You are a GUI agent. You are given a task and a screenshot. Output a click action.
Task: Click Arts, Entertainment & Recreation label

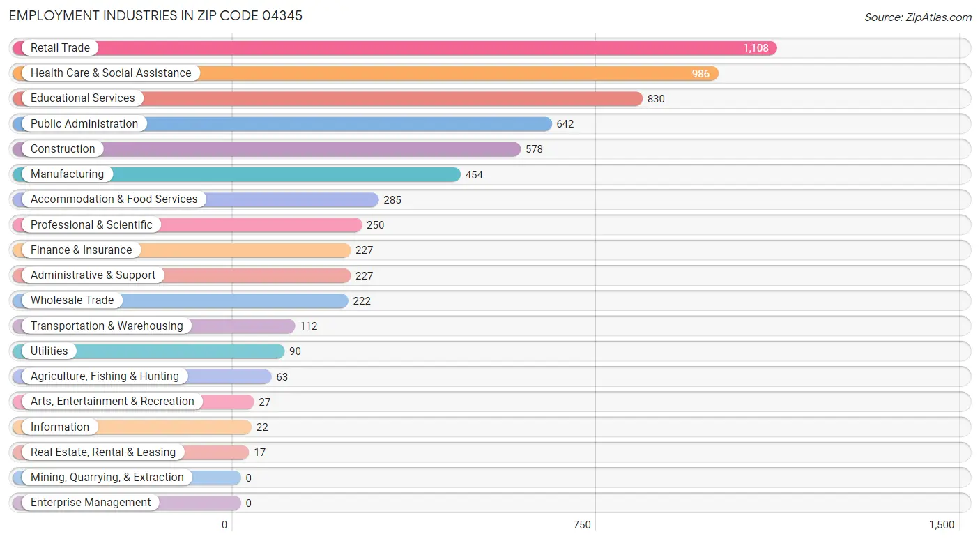[x=112, y=402]
